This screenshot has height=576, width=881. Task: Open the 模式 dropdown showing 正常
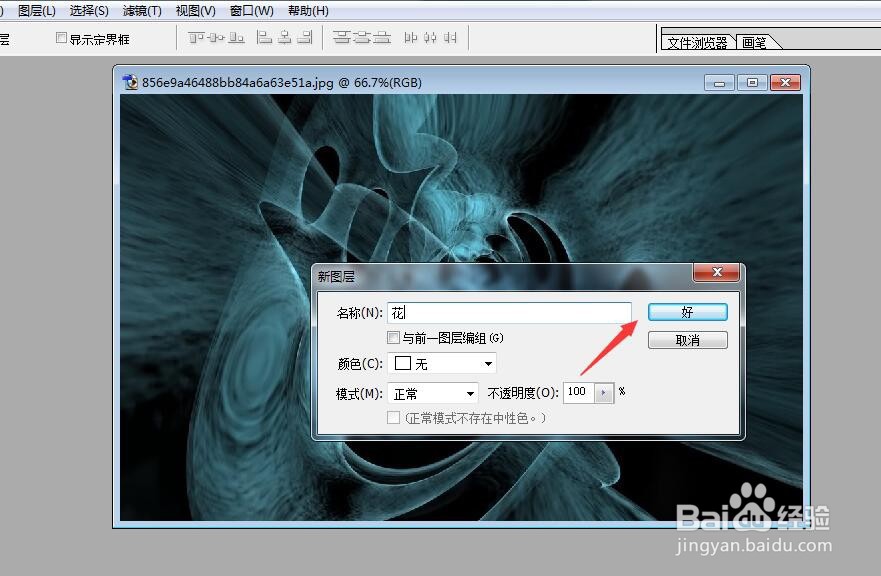click(x=433, y=393)
